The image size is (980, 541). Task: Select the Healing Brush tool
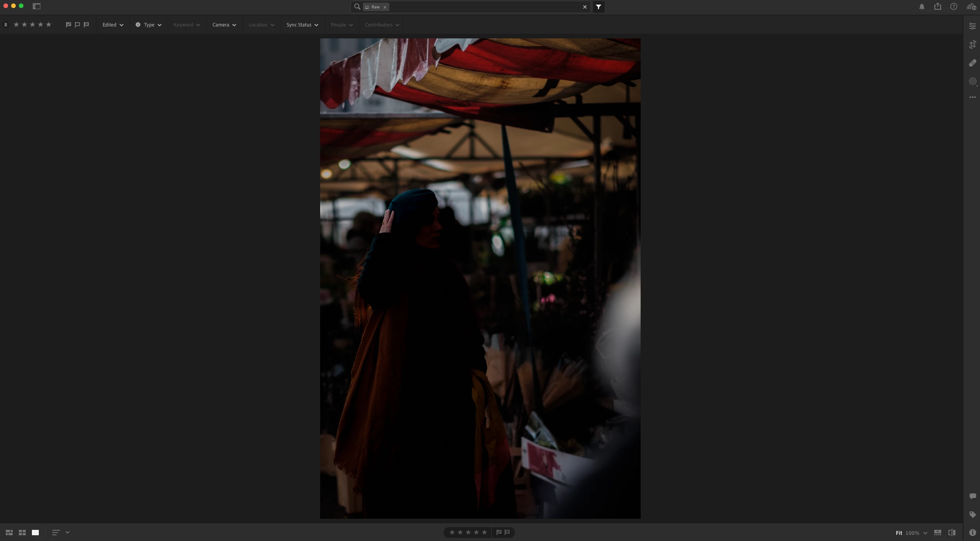tap(972, 63)
